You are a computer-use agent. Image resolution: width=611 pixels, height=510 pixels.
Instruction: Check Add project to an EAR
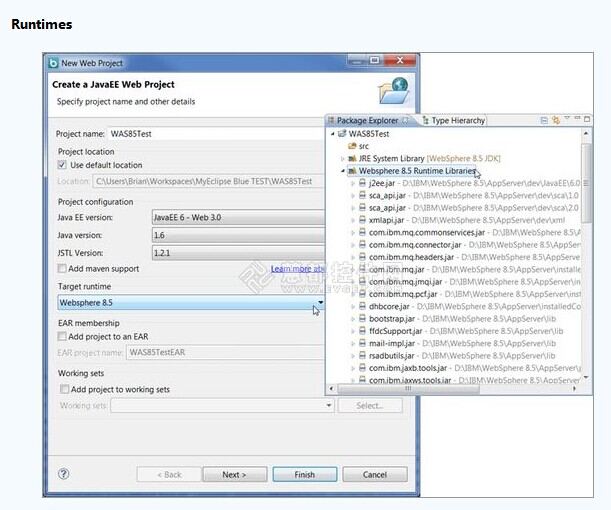click(63, 337)
